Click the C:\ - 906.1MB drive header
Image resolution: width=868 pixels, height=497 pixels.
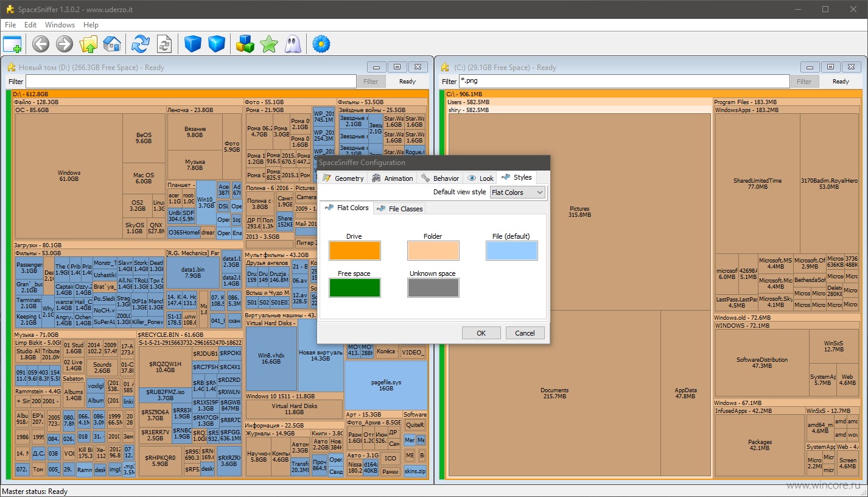click(654, 94)
